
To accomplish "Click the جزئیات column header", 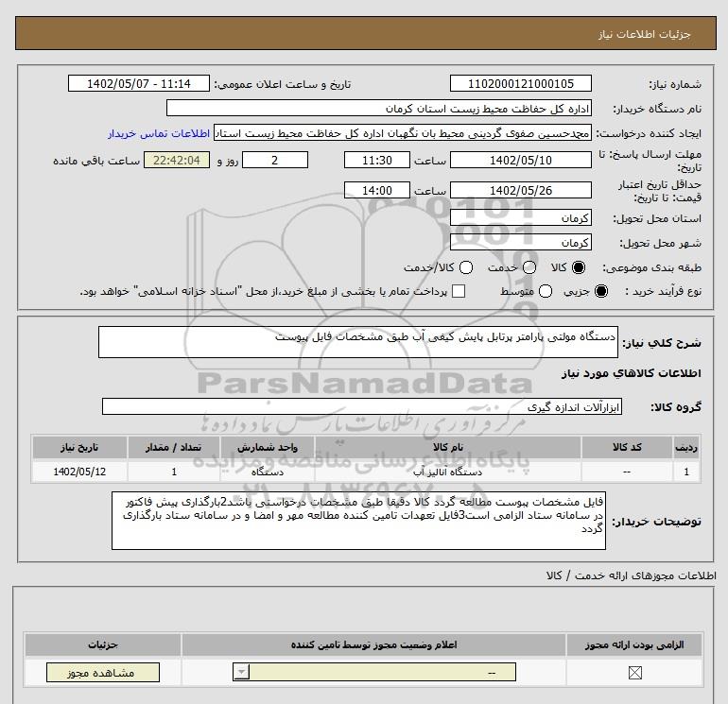I will pyautogui.click(x=103, y=644).
